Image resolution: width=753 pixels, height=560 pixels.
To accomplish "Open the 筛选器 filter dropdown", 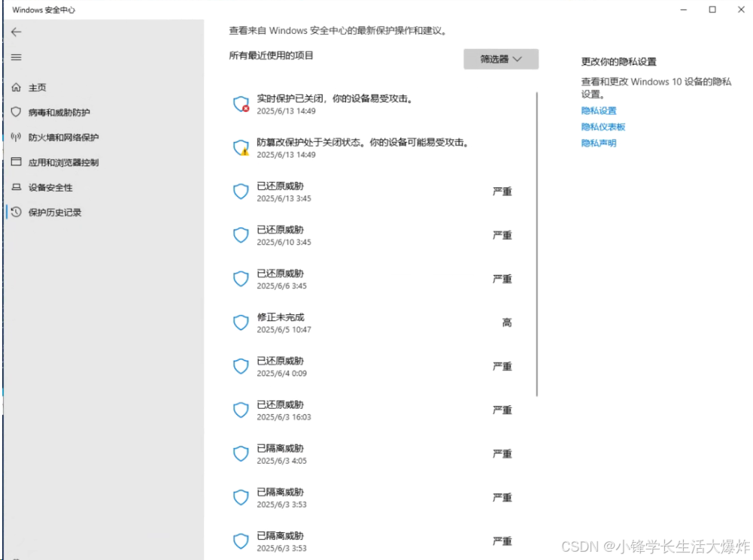I will [x=501, y=59].
